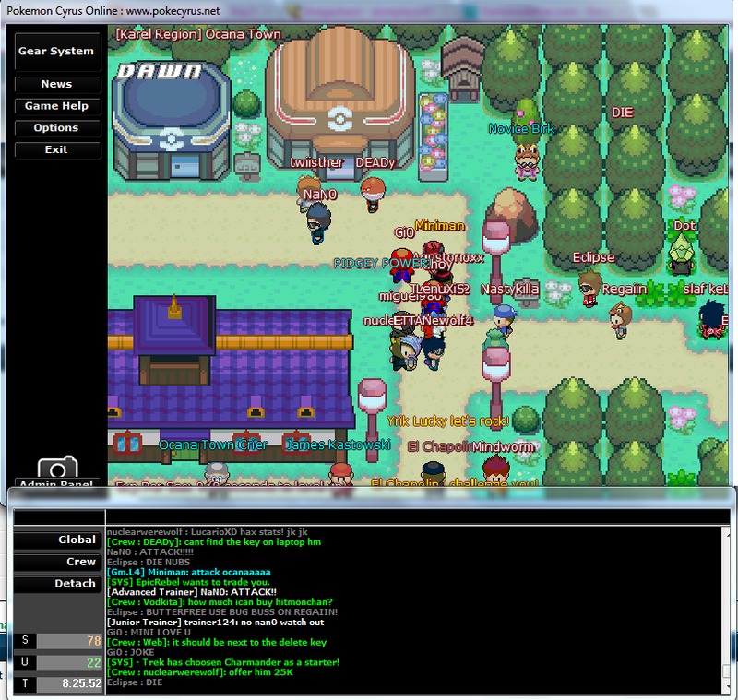Click the 'Trek has choosen Charmander' system message

[x=223, y=662]
